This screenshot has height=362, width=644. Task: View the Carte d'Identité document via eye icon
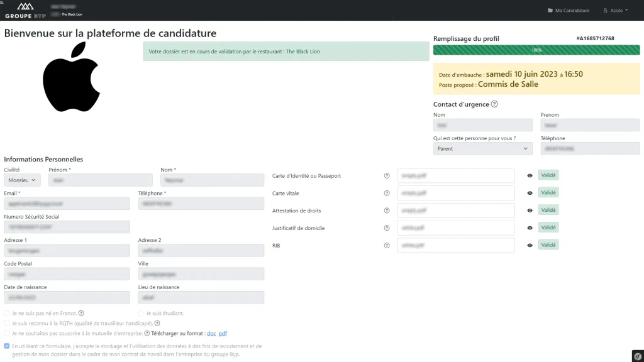click(530, 176)
